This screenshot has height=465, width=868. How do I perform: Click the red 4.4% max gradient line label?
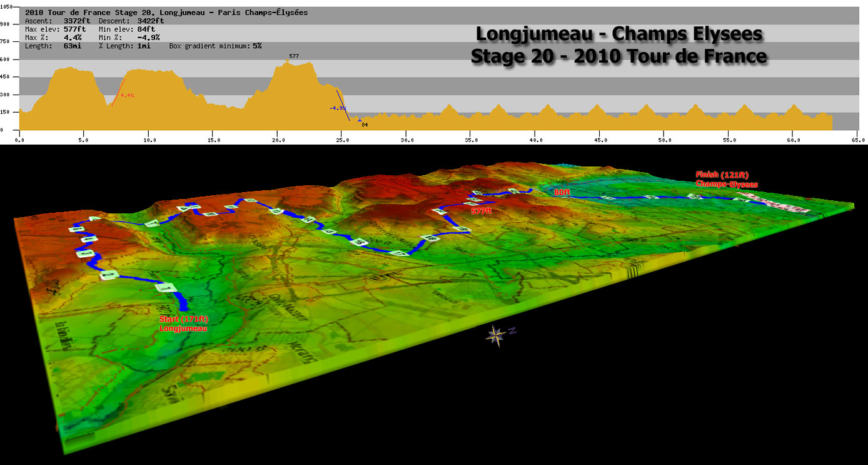point(128,95)
